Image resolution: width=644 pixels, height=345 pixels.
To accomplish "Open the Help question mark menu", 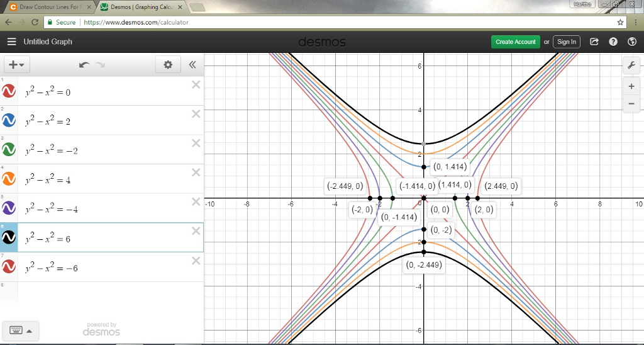I will pyautogui.click(x=613, y=42).
